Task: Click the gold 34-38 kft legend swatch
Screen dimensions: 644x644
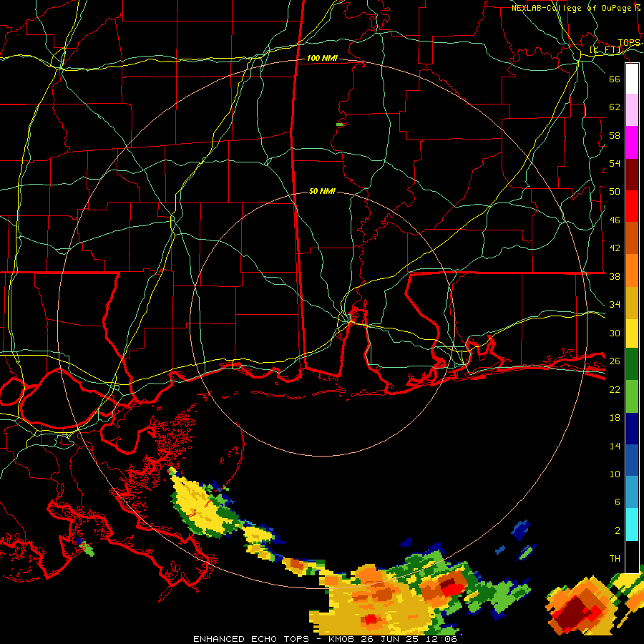Action: pyautogui.click(x=632, y=303)
